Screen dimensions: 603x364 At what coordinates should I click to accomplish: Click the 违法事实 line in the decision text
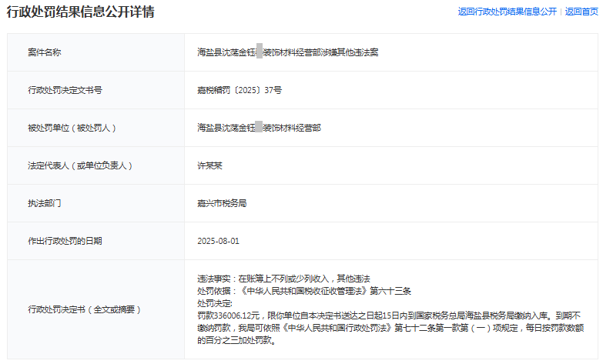[x=283, y=278]
